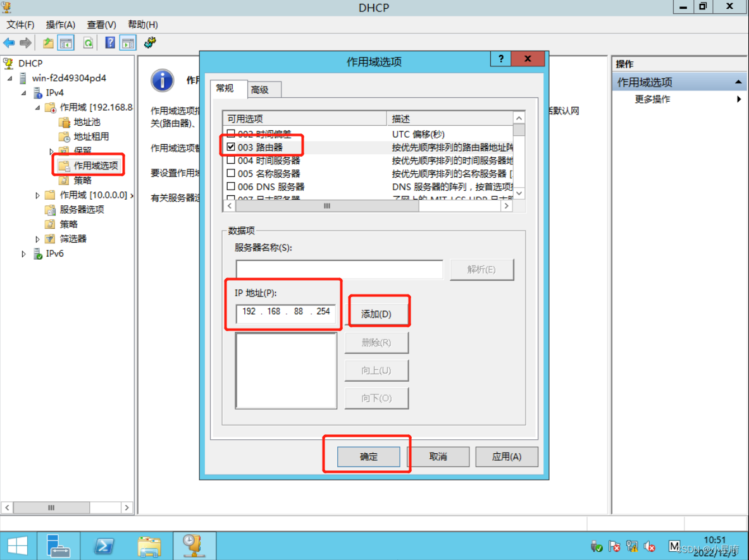
Task: Click options list scroll down arrow
Action: click(519, 193)
